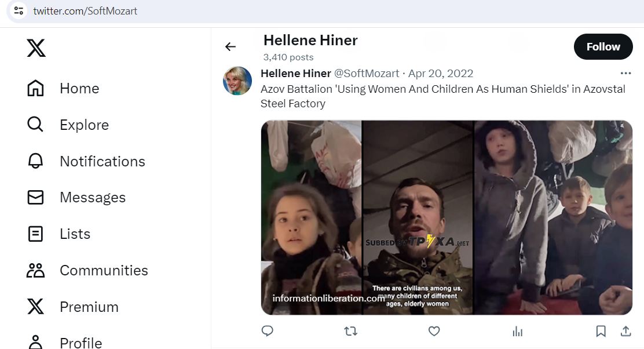Open the Explore search page
Image resolution: width=644 pixels, height=349 pixels.
[x=68, y=125]
